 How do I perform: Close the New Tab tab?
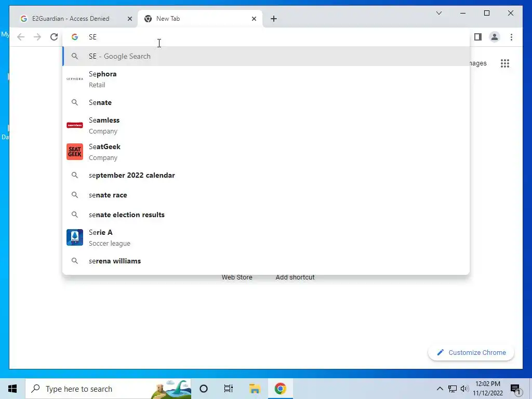coord(254,19)
